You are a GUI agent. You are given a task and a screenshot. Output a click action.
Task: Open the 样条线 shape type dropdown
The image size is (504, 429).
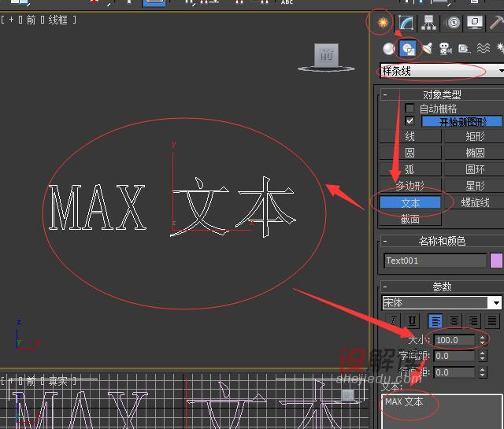442,71
